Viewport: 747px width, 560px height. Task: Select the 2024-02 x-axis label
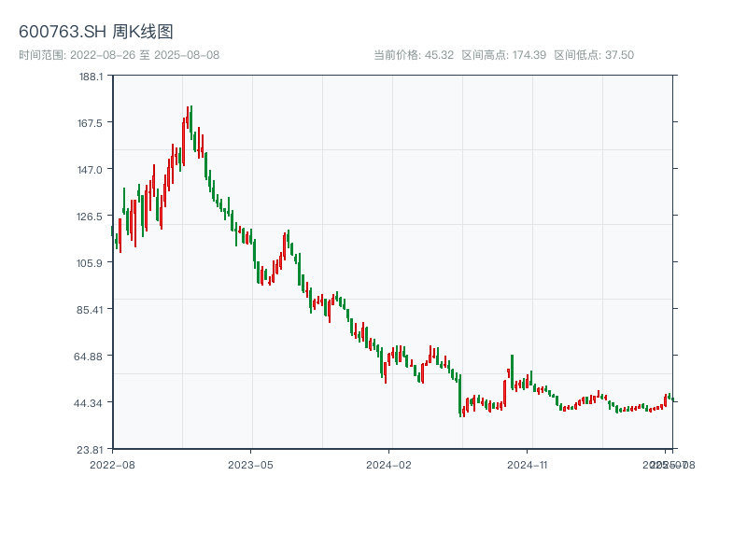[389, 464]
